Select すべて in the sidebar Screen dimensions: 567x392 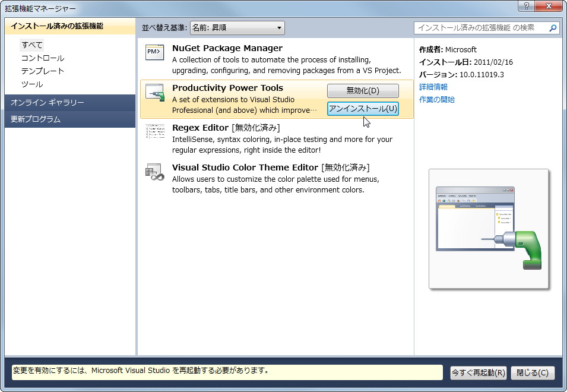pyautogui.click(x=31, y=45)
